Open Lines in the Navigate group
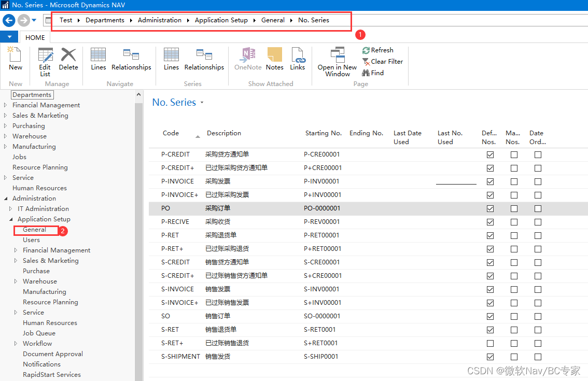Screen dimensions: 588x381 click(98, 59)
